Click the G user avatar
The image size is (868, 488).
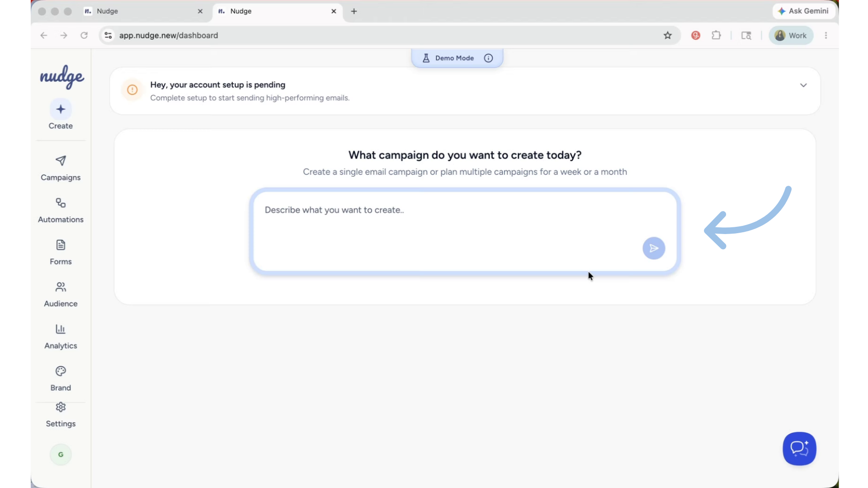[x=61, y=455]
